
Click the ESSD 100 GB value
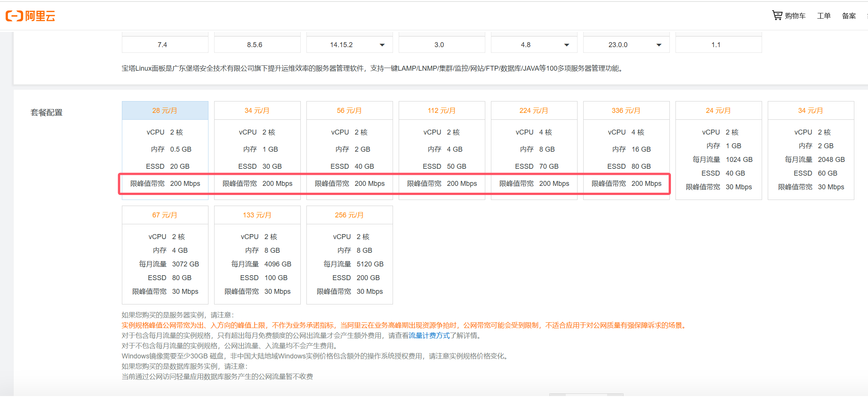(276, 278)
